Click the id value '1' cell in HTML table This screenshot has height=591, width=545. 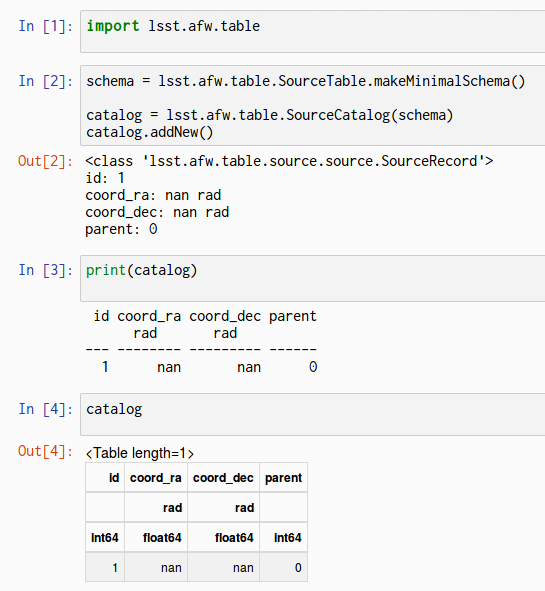click(105, 567)
